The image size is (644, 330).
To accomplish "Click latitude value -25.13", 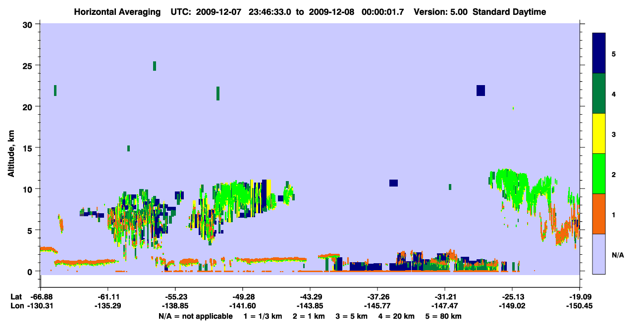I will pyautogui.click(x=512, y=296).
